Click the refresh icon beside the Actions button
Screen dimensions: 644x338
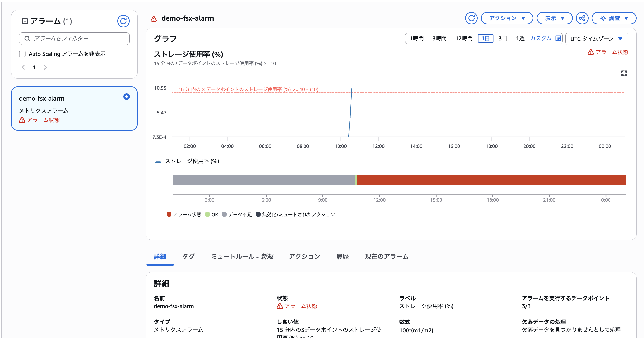(471, 18)
